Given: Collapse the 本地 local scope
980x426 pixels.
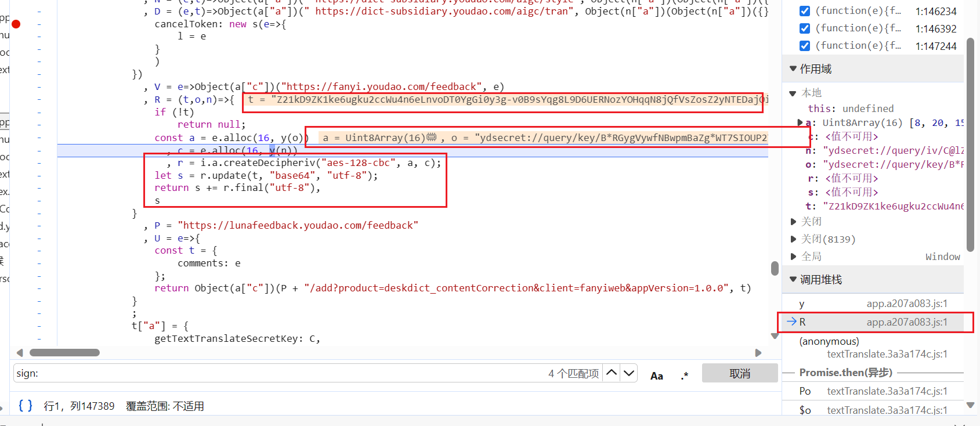Looking at the screenshot, I should (793, 93).
